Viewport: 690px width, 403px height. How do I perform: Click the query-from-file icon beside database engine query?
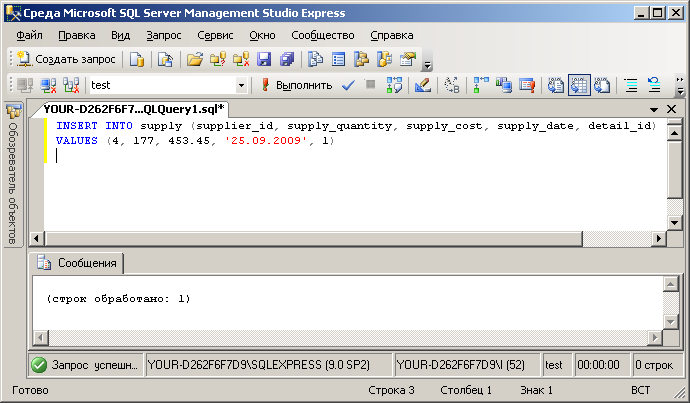point(165,59)
